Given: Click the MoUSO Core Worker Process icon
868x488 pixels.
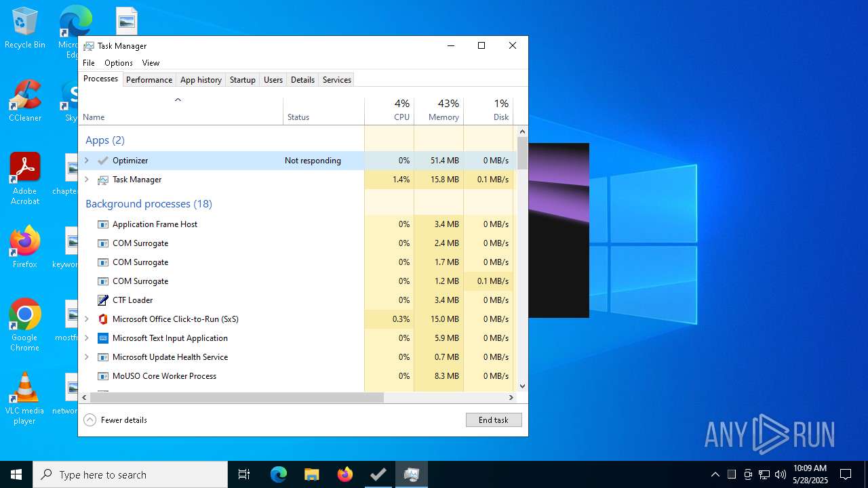Looking at the screenshot, I should pos(103,376).
